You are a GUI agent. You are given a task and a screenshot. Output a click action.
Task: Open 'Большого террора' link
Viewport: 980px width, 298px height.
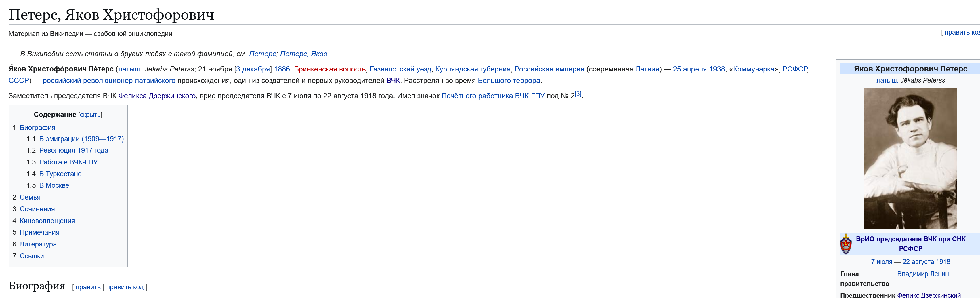point(509,81)
